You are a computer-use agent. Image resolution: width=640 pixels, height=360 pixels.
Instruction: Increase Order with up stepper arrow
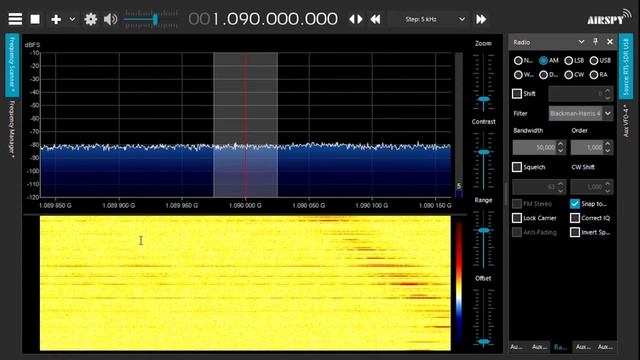coord(608,144)
